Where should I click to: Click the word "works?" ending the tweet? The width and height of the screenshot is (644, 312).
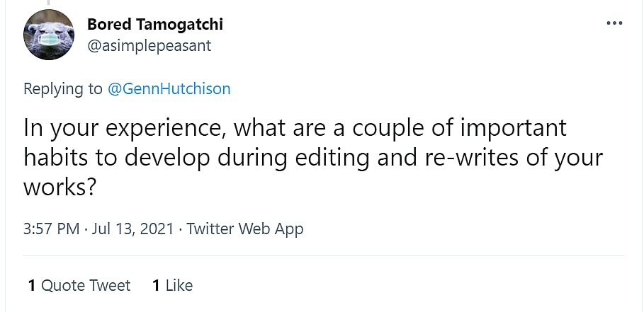61,187
